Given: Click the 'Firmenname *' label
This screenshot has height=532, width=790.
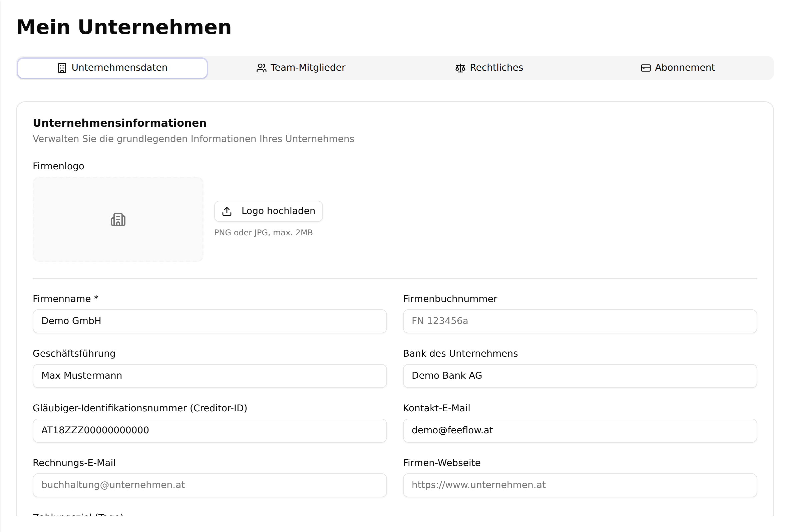Looking at the screenshot, I should tap(65, 299).
